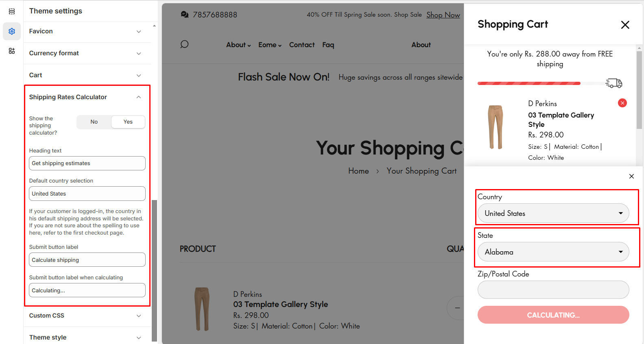The height and width of the screenshot is (344, 644).
Task: Collapse the Shipping Rates Calculator section
Action: click(87, 97)
